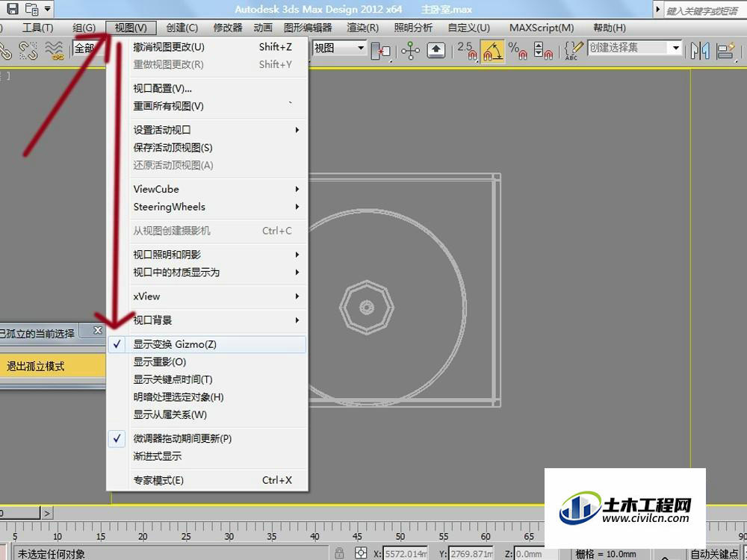Open the 全部 selection filter dropdown
The width and height of the screenshot is (747, 560).
89,49
